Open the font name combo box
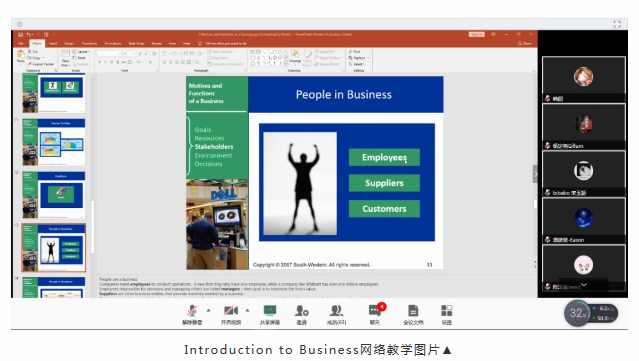 (x=109, y=54)
